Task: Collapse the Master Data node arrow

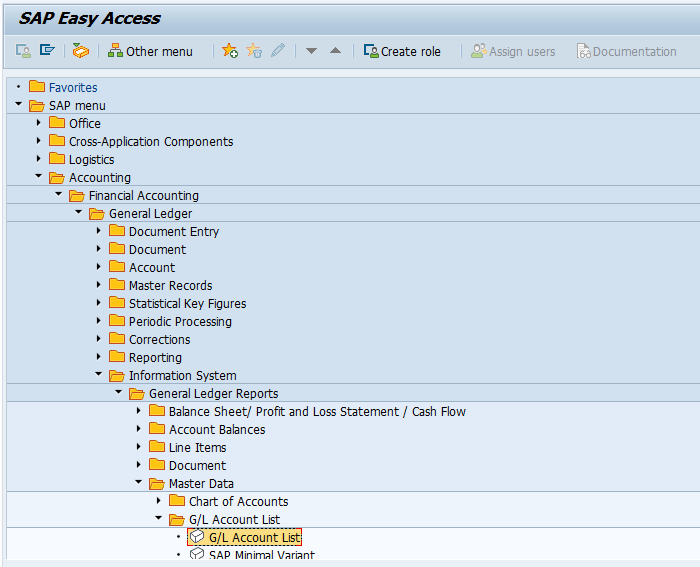Action: (x=138, y=482)
